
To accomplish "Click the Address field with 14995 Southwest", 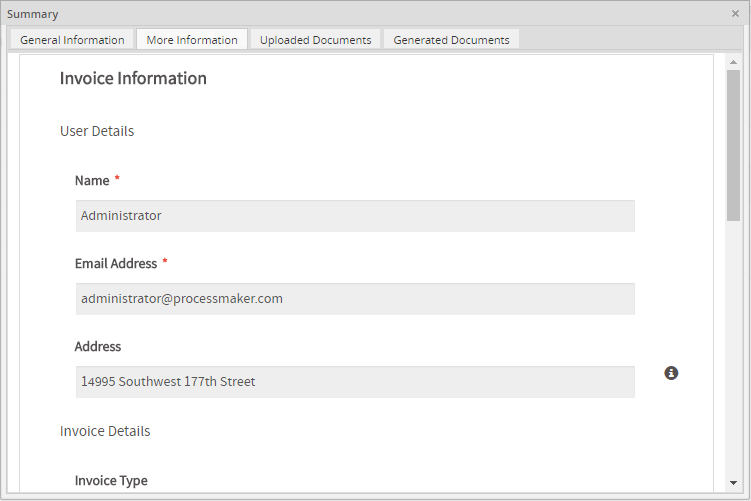I will click(355, 382).
